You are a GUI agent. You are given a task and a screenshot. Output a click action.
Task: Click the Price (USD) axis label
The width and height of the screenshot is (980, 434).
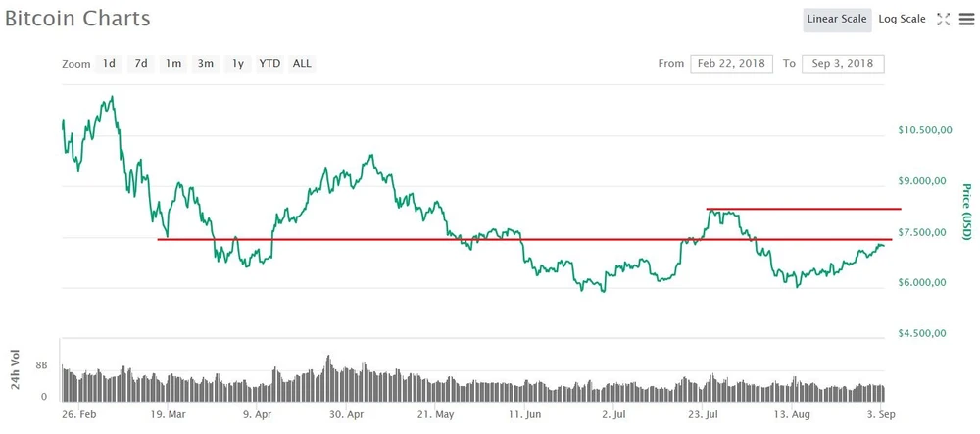click(965, 212)
